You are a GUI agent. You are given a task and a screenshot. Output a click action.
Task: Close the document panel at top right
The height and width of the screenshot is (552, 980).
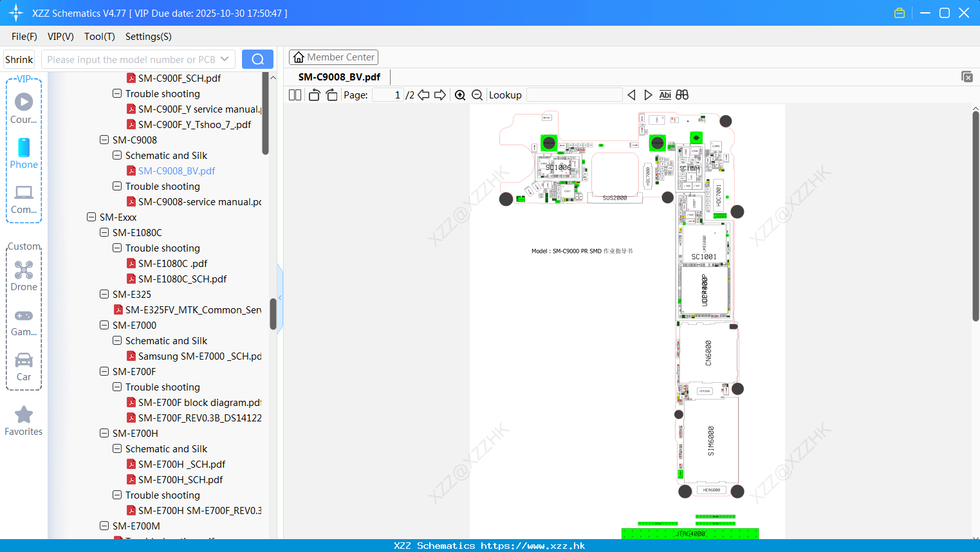pos(967,77)
